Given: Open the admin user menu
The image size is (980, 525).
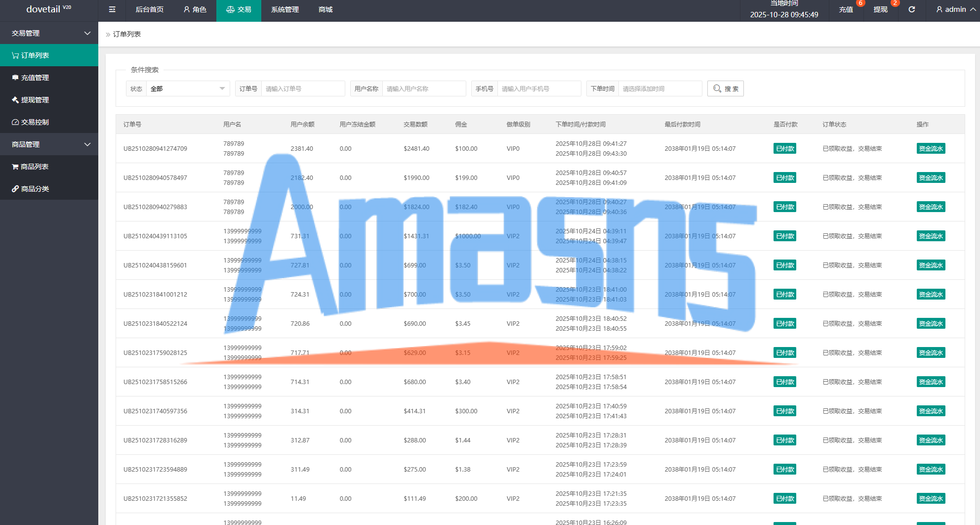Looking at the screenshot, I should [956, 9].
